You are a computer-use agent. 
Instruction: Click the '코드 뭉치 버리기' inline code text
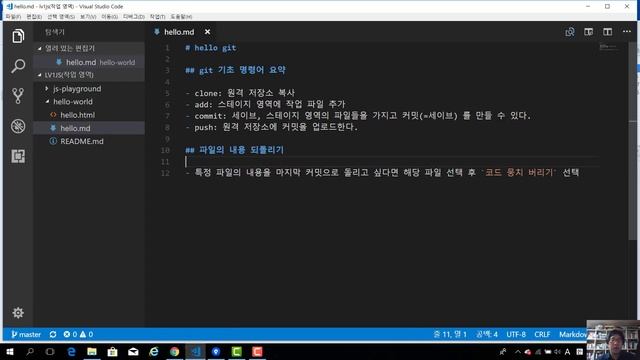519,173
